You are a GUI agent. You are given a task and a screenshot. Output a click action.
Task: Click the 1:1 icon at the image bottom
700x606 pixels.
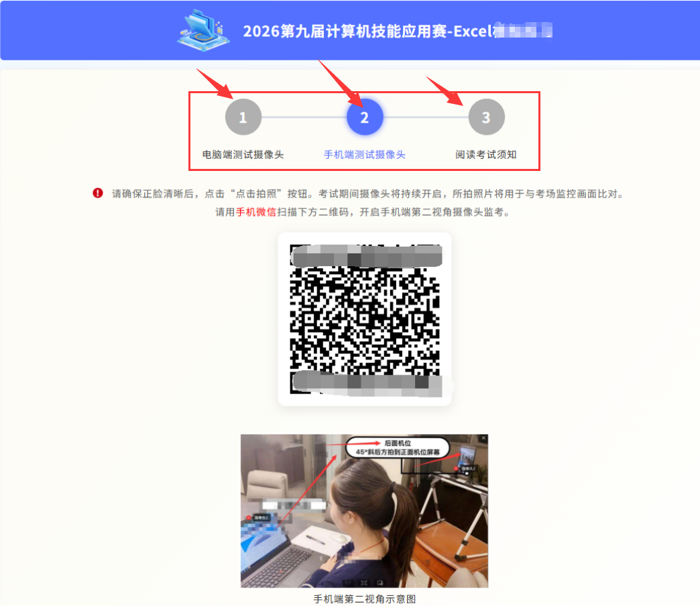(349, 582)
